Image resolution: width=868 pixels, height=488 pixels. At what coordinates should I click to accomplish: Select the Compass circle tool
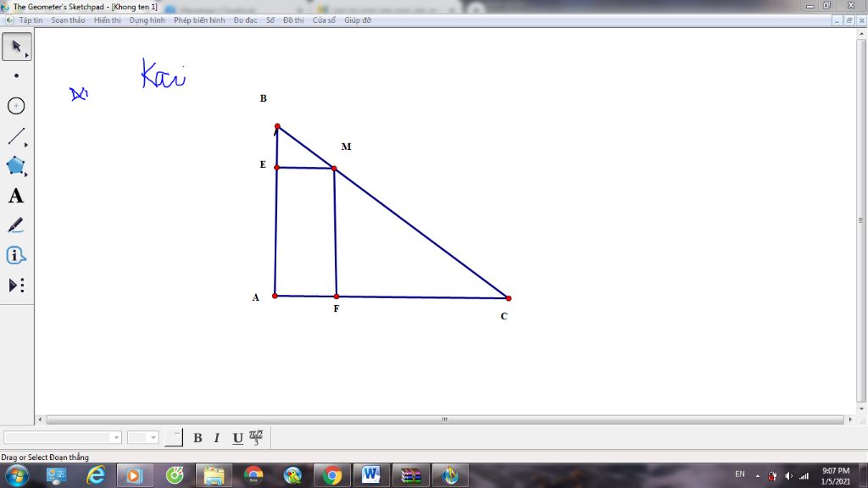pyautogui.click(x=17, y=106)
